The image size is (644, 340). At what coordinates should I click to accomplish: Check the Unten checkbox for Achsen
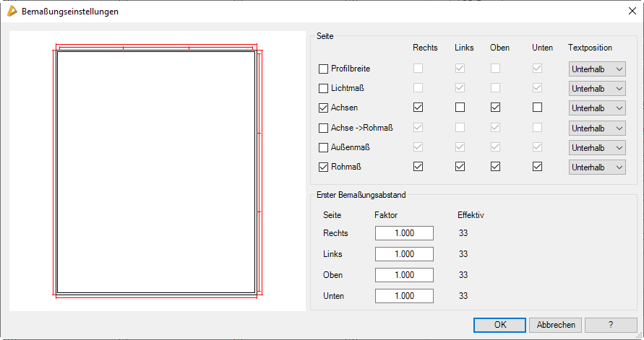pyautogui.click(x=537, y=108)
